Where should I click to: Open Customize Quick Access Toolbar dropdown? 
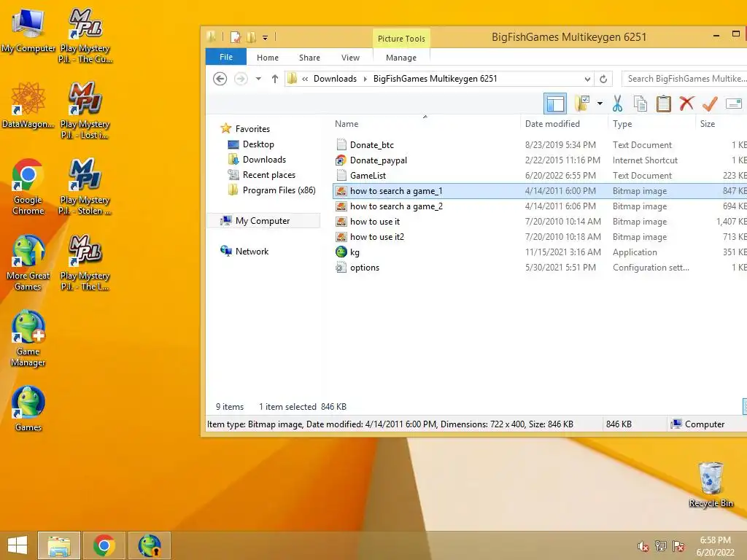pyautogui.click(x=265, y=37)
